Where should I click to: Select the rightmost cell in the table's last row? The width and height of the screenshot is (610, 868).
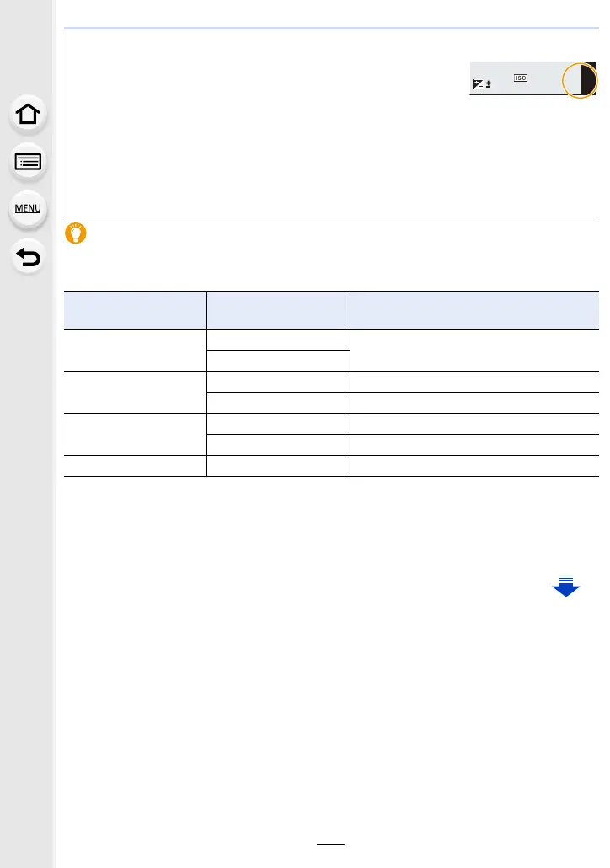coord(474,465)
